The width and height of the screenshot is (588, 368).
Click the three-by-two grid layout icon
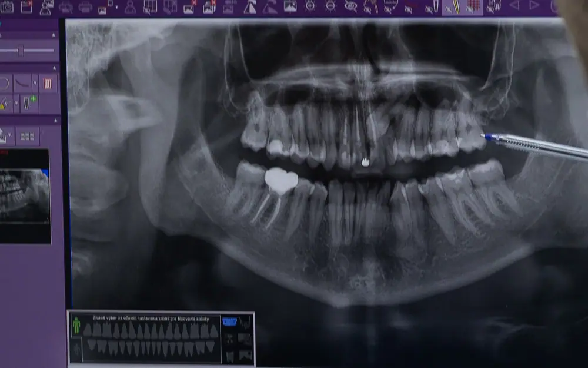click(x=28, y=137)
